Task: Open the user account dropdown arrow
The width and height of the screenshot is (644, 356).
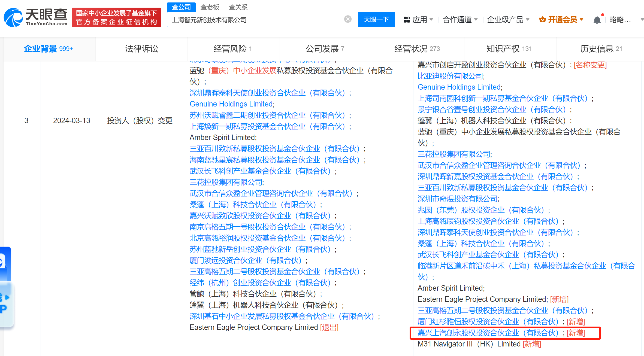Action: [642, 20]
